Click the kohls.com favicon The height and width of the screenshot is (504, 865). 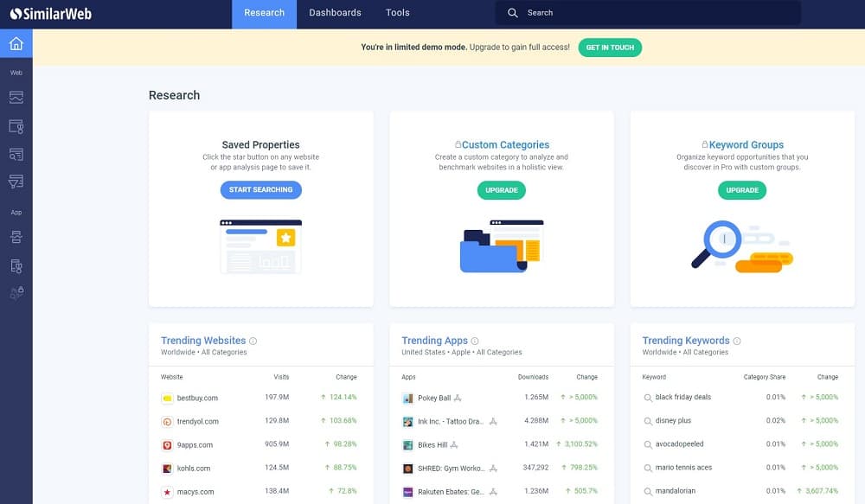pyautogui.click(x=167, y=469)
